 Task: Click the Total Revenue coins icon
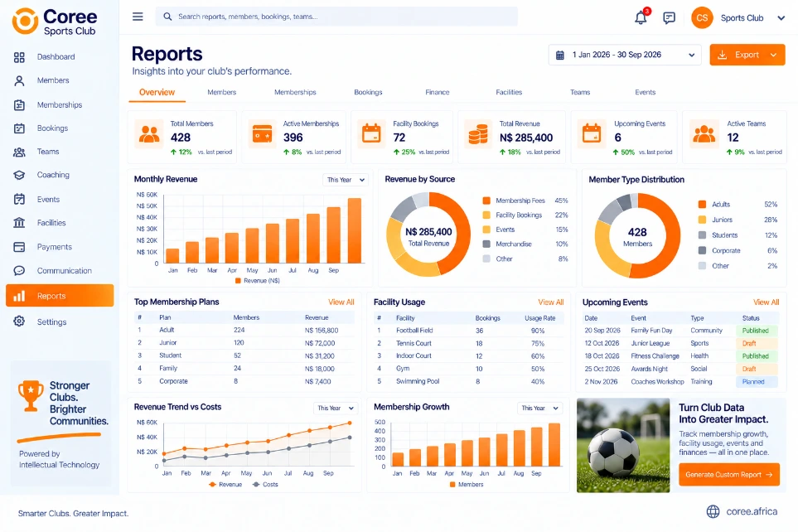pyautogui.click(x=478, y=134)
